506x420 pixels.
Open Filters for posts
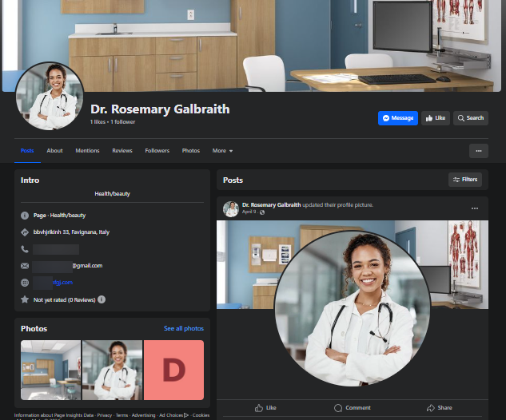465,180
